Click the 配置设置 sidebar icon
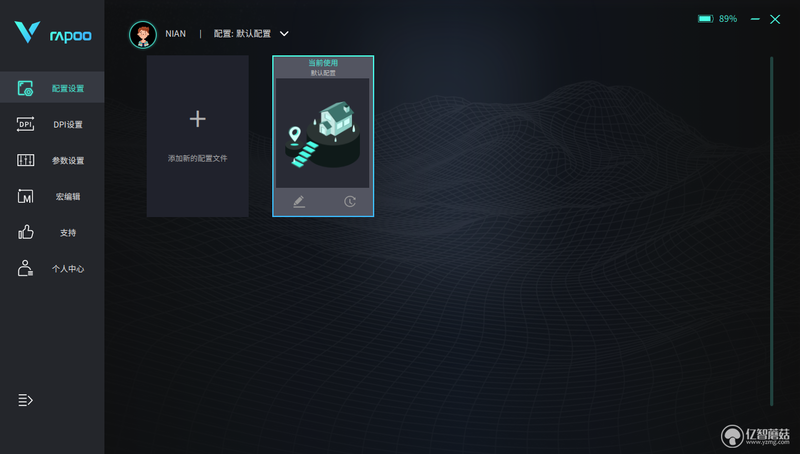The image size is (800, 454). coord(25,88)
